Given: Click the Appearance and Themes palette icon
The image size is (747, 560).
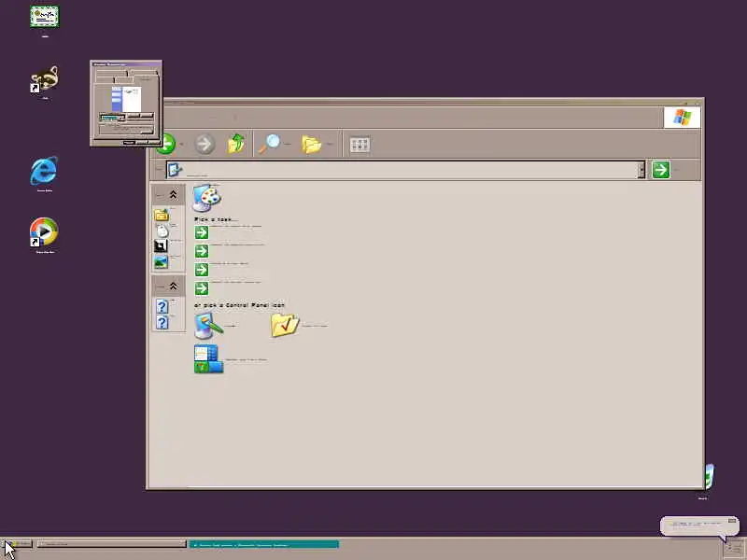Looking at the screenshot, I should (206, 197).
